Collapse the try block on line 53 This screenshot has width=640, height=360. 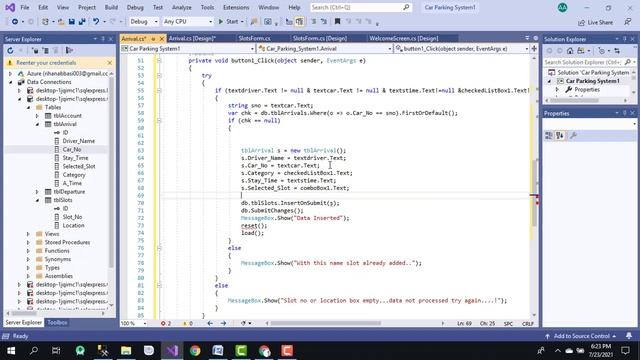[x=159, y=76]
